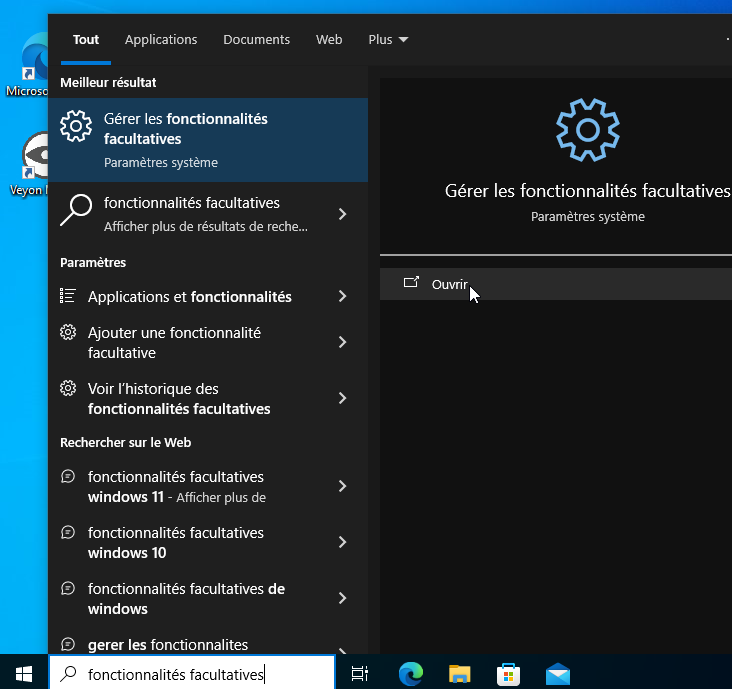Click the large blue gear in preview pane

(x=588, y=130)
